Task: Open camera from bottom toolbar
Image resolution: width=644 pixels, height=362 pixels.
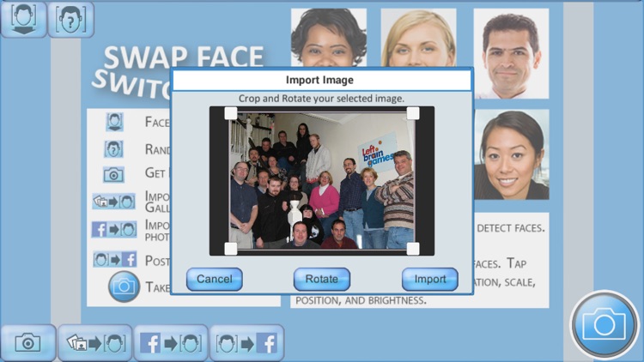Action: pyautogui.click(x=28, y=343)
